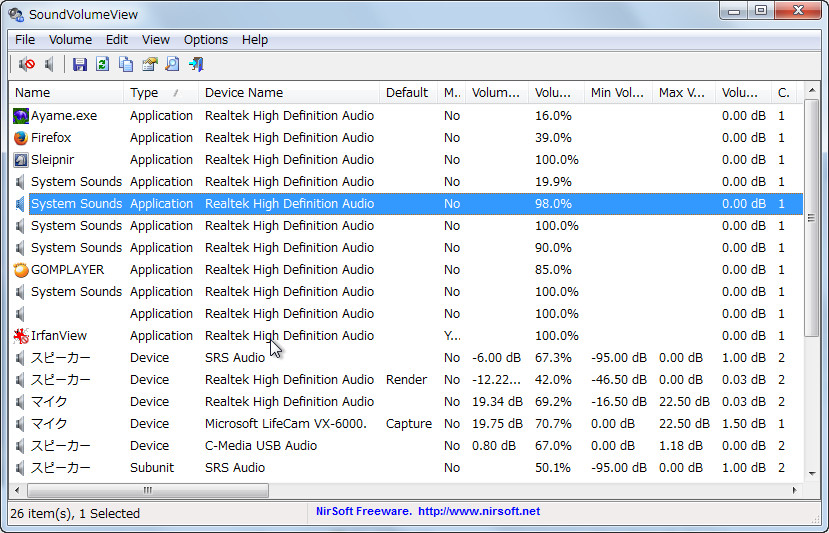Sort by the Type column header
829x533 pixels.
point(161,93)
